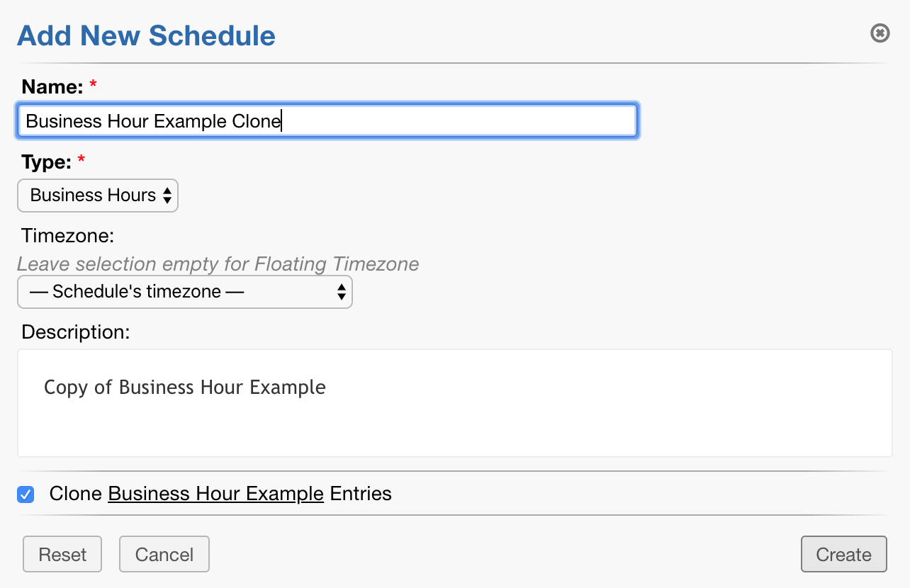Click the Cancel button
The width and height of the screenshot is (910, 588).
(x=164, y=554)
